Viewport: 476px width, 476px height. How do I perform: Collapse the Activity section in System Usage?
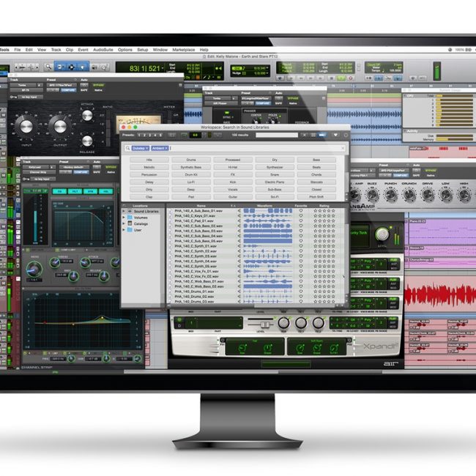405,131
